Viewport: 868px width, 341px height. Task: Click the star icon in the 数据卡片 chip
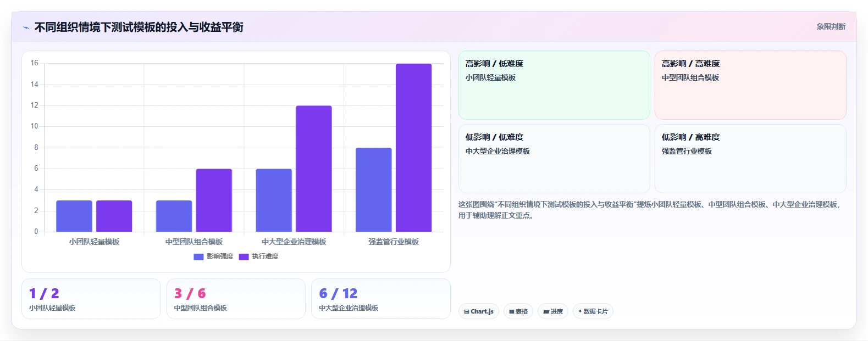pos(580,311)
